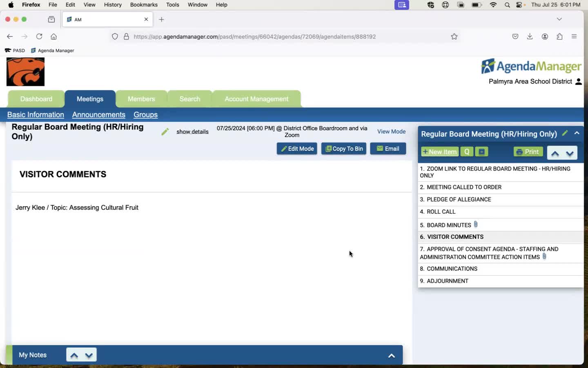Screen dimensions: 588x368
Task: Select agenda item Adjournment
Action: tap(501, 281)
